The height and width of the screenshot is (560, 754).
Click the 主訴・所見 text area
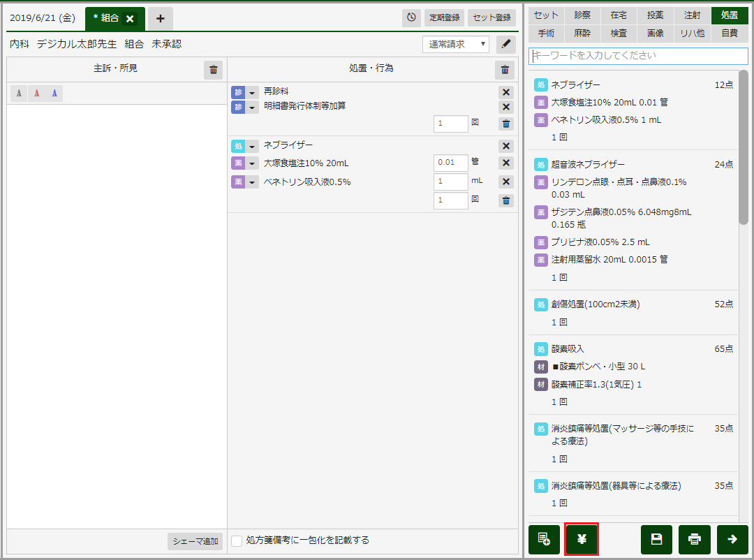click(117, 316)
